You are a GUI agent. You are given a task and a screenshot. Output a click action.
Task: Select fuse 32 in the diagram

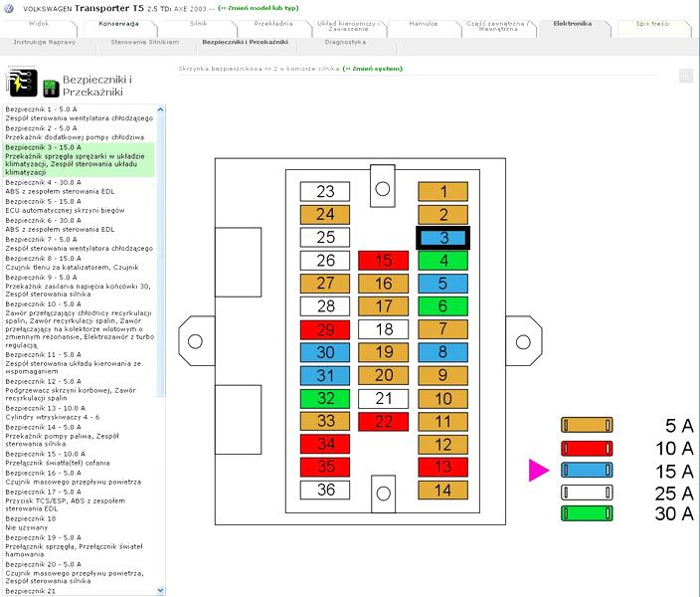tap(325, 398)
